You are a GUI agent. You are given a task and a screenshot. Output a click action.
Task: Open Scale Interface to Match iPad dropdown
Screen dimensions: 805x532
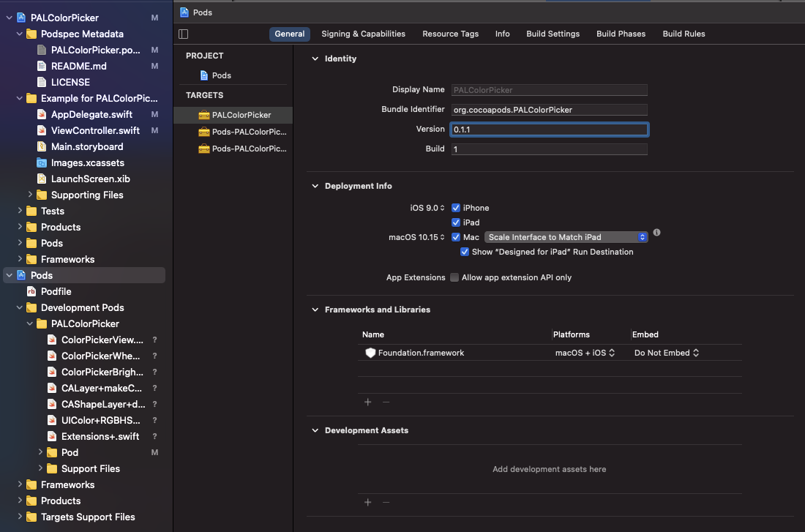click(x=566, y=237)
